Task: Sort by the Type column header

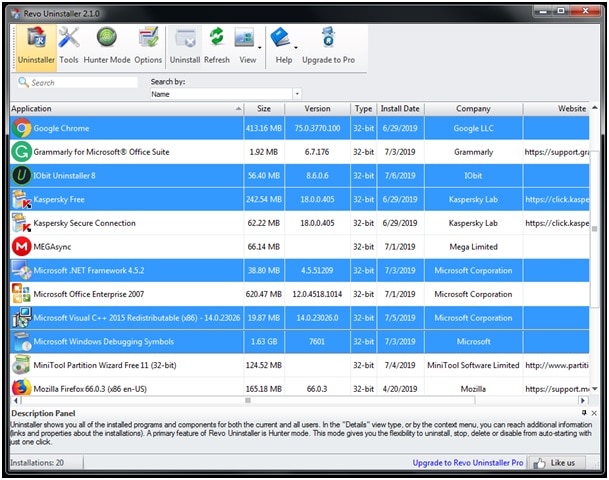Action: 364,109
